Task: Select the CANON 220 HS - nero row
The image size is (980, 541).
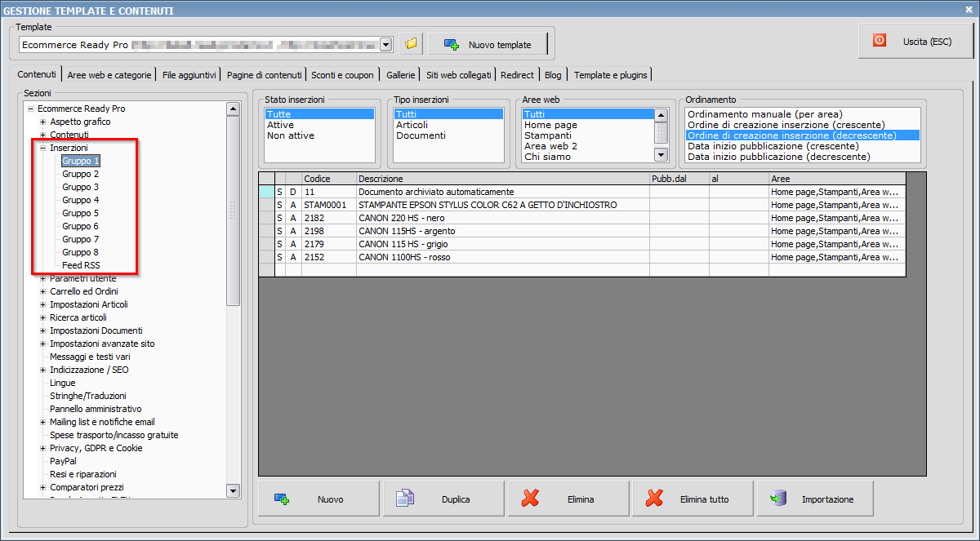Action: tap(400, 218)
